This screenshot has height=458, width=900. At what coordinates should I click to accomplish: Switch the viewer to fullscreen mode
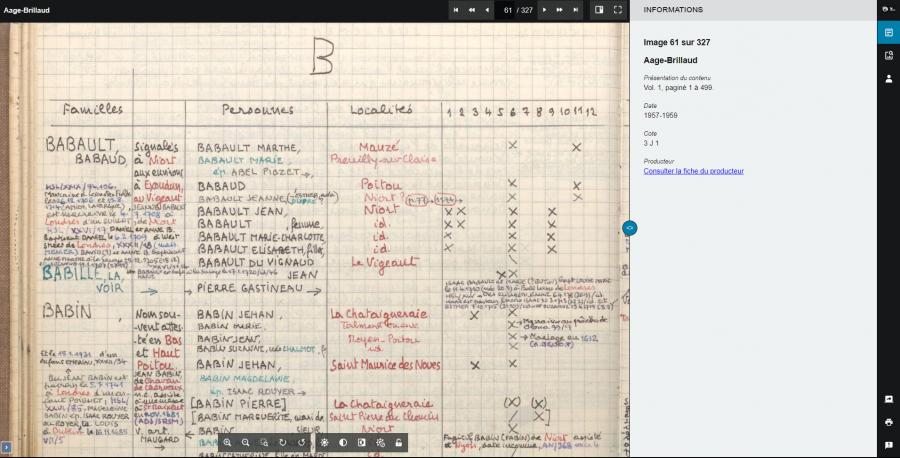(618, 10)
